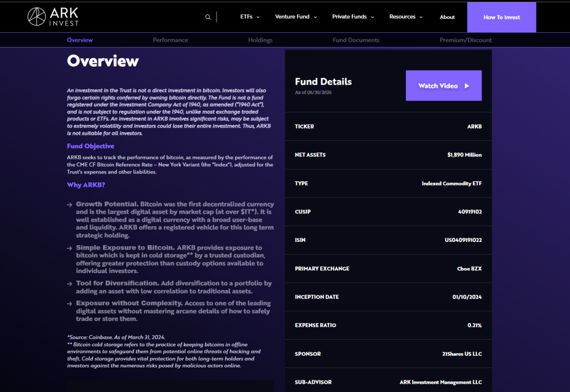Expand the Resources dropdown chevron

(421, 17)
